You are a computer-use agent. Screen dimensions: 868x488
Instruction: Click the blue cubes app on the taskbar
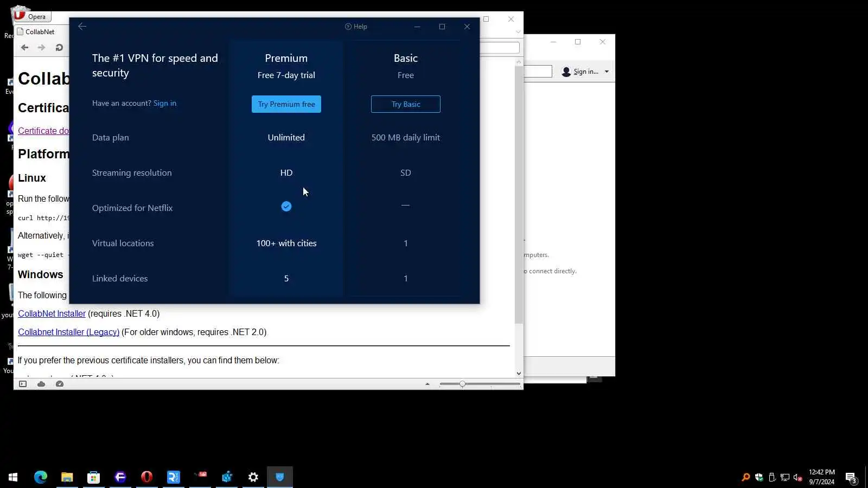click(x=227, y=477)
